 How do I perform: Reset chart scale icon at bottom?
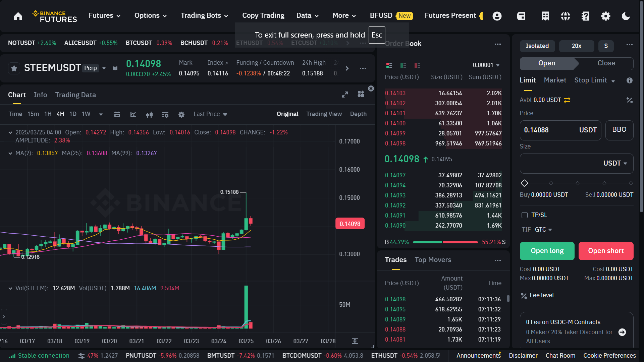[355, 341]
